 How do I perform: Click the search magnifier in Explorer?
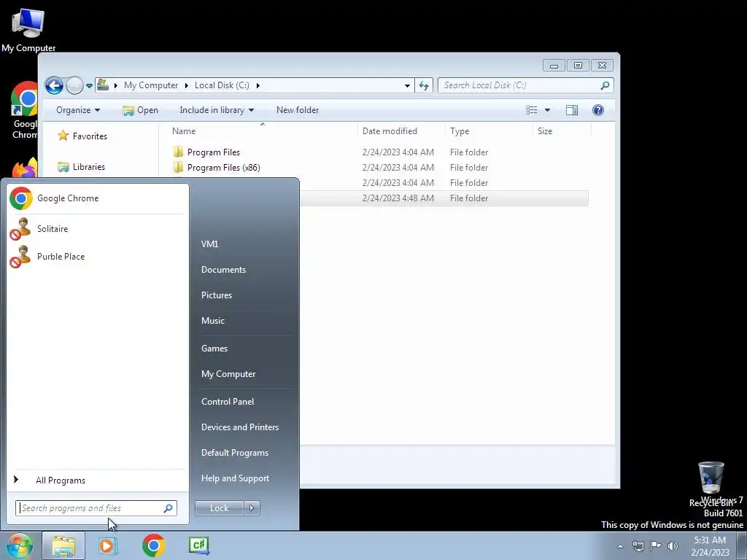605,85
